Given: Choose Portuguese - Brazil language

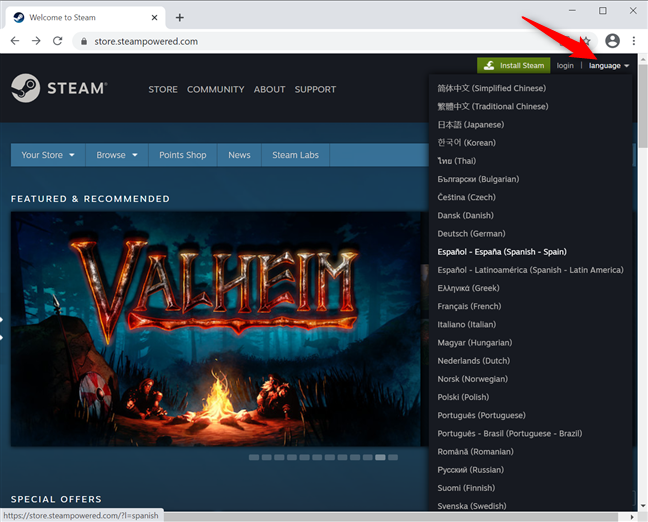Looking at the screenshot, I should (x=510, y=434).
